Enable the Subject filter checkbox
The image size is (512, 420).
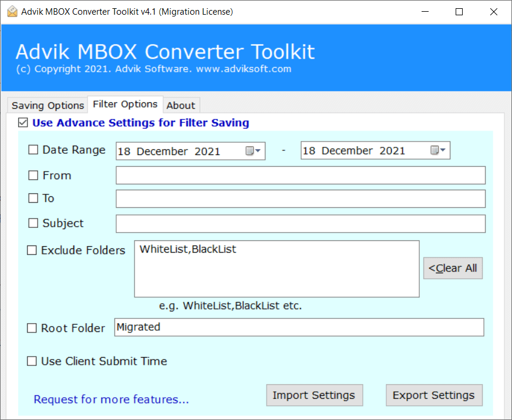(x=33, y=223)
